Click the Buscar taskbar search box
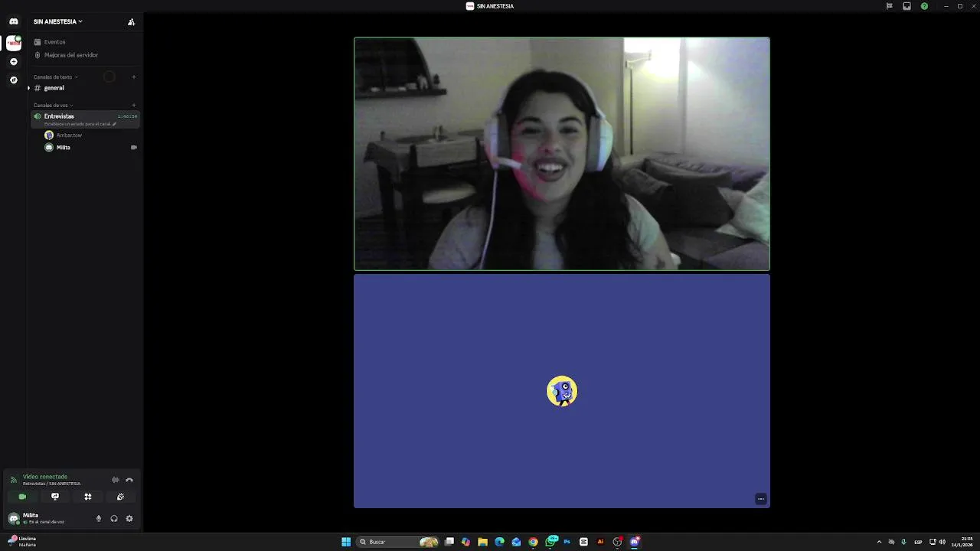This screenshot has width=980, height=551. [x=399, y=542]
